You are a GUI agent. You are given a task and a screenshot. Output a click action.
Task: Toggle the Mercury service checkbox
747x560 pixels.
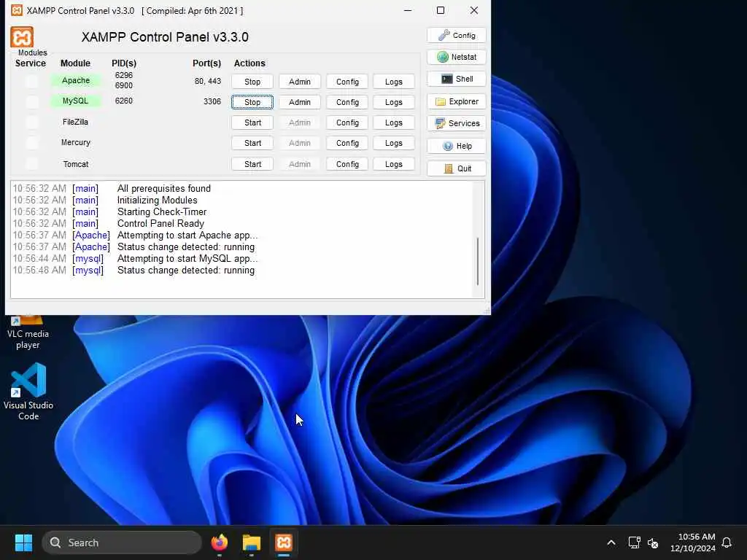pyautogui.click(x=32, y=143)
